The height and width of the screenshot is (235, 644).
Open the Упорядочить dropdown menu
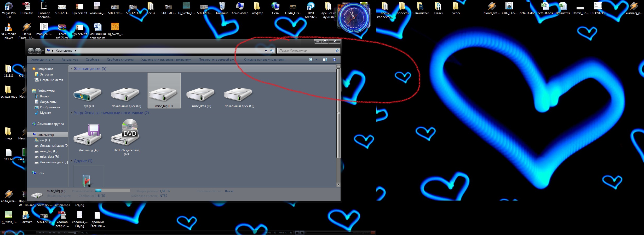coord(42,60)
